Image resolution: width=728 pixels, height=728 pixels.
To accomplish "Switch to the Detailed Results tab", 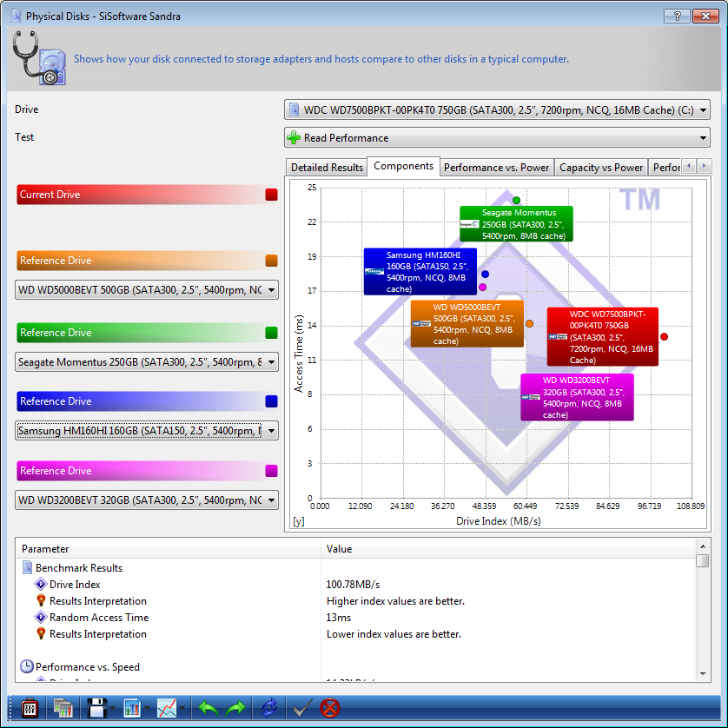I will (x=327, y=168).
